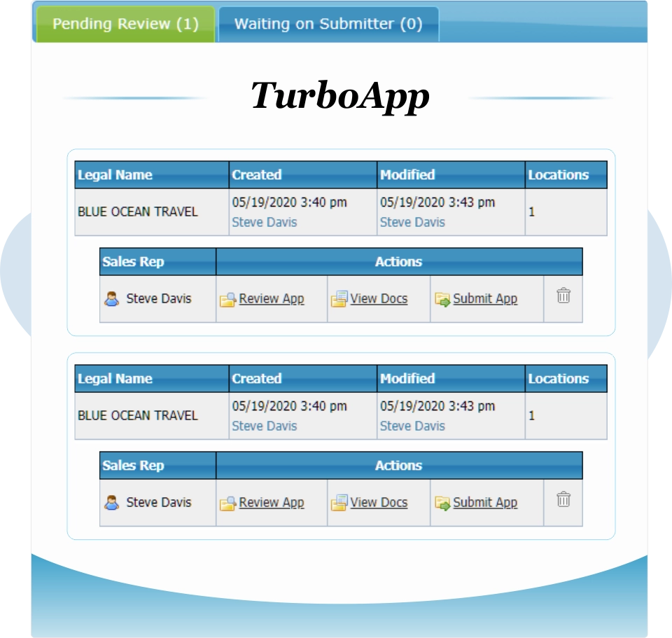Open the View Docs link in the first card
Image resolution: width=672 pixels, height=638 pixels.
(x=379, y=298)
